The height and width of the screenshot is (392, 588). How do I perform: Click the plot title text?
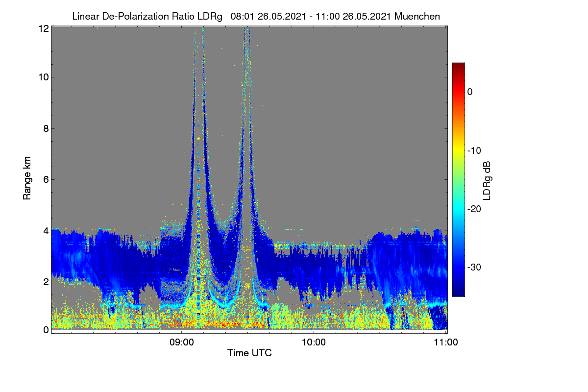[256, 16]
